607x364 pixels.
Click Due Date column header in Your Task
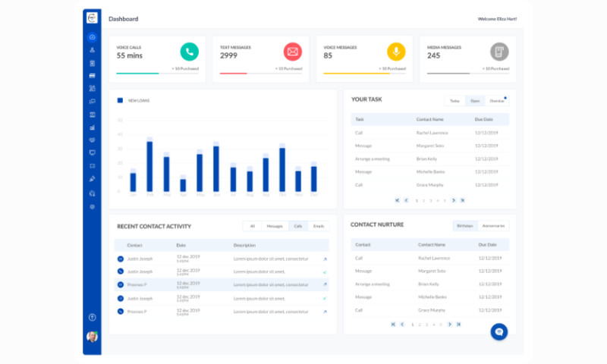point(484,120)
